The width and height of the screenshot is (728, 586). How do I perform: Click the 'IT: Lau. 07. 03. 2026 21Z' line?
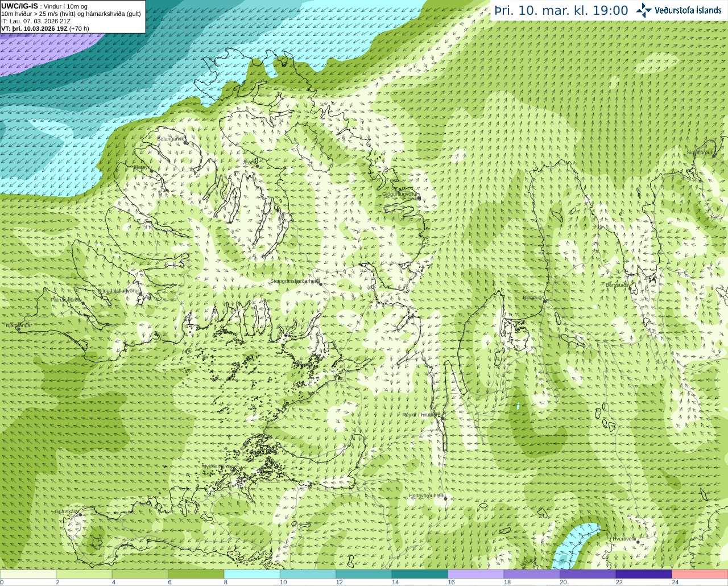36,21
